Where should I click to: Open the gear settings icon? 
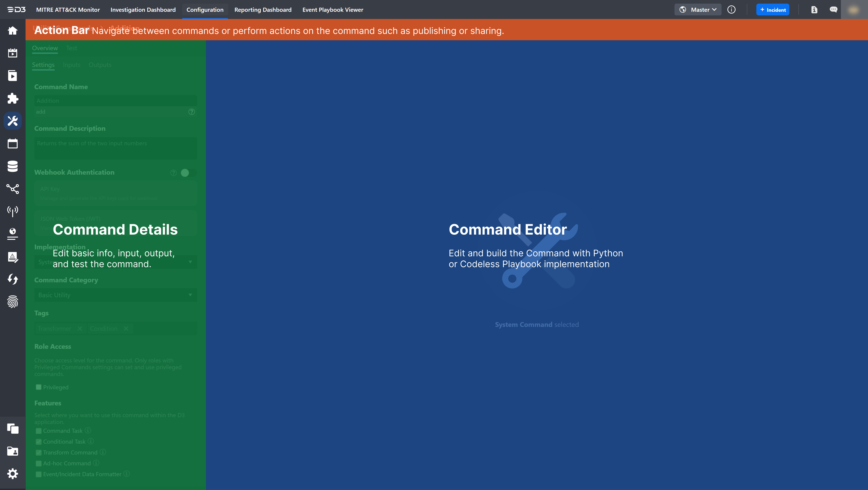pyautogui.click(x=12, y=474)
